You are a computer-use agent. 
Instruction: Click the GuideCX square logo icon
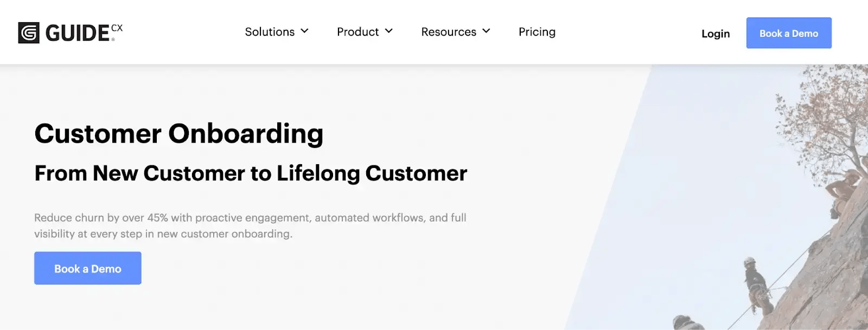pyautogui.click(x=28, y=31)
